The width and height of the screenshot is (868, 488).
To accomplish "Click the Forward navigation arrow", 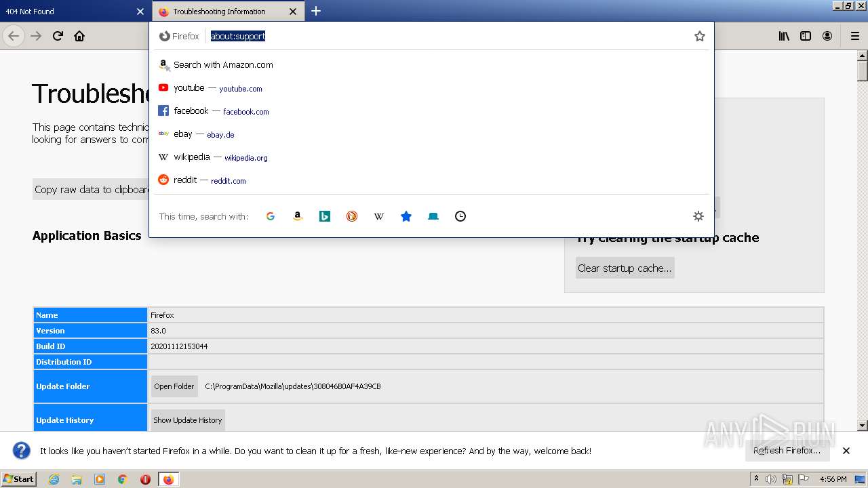I will (36, 36).
